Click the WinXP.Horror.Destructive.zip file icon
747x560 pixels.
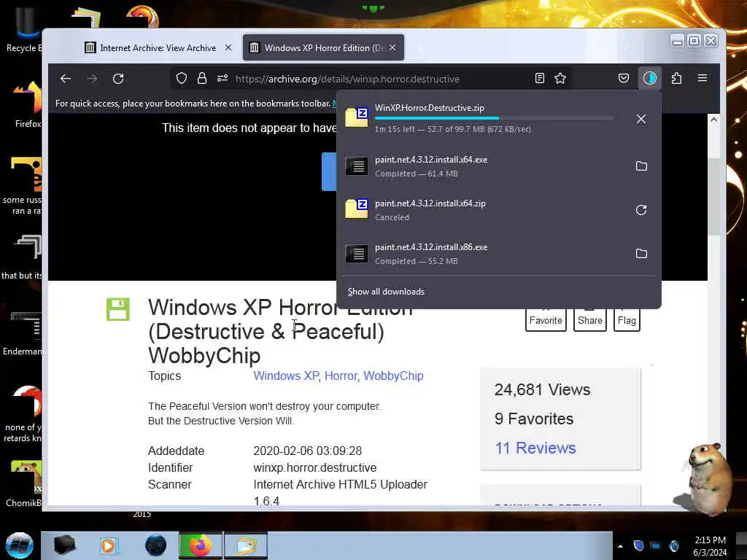coord(356,117)
